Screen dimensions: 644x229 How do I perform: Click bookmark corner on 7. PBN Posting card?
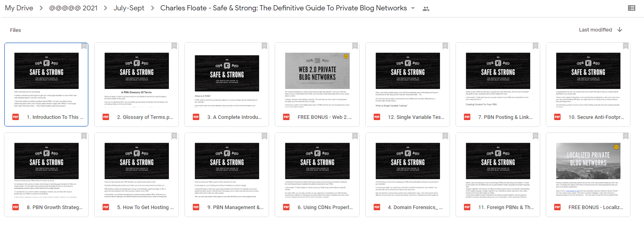point(535,46)
